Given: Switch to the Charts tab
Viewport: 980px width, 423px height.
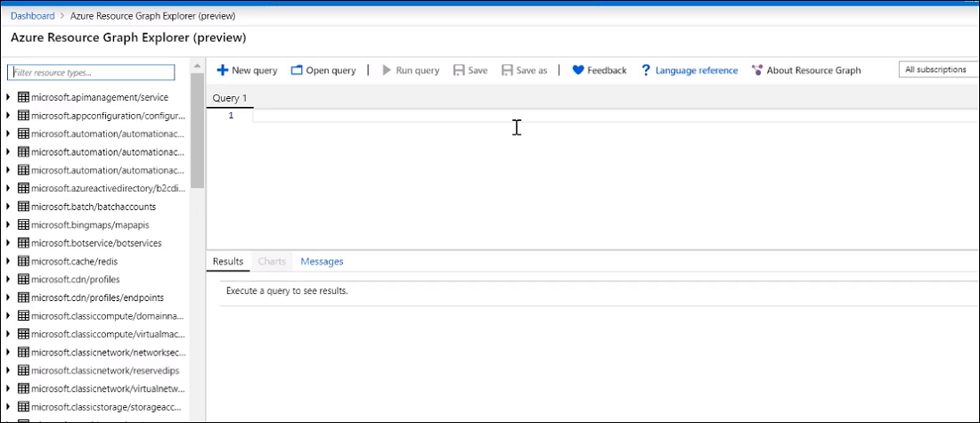Looking at the screenshot, I should click(272, 261).
